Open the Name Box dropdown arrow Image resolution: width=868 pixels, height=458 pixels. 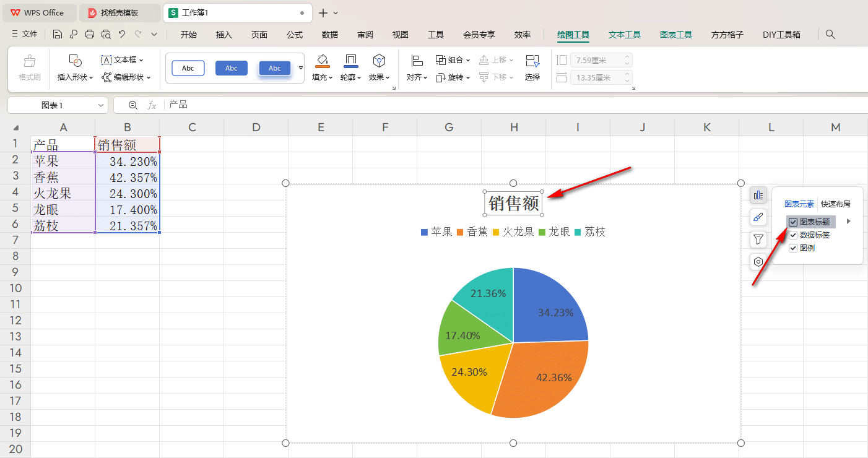point(101,106)
